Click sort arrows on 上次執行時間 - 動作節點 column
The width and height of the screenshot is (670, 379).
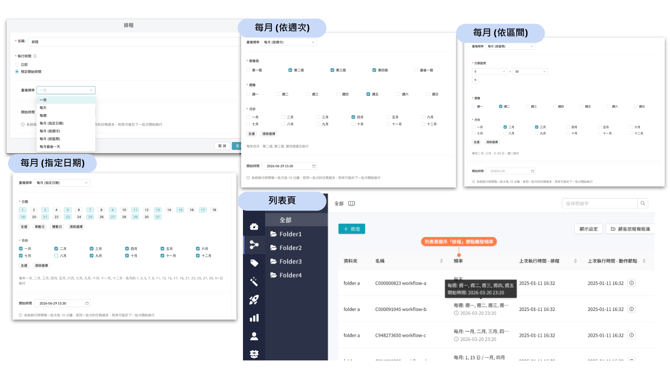pos(644,261)
